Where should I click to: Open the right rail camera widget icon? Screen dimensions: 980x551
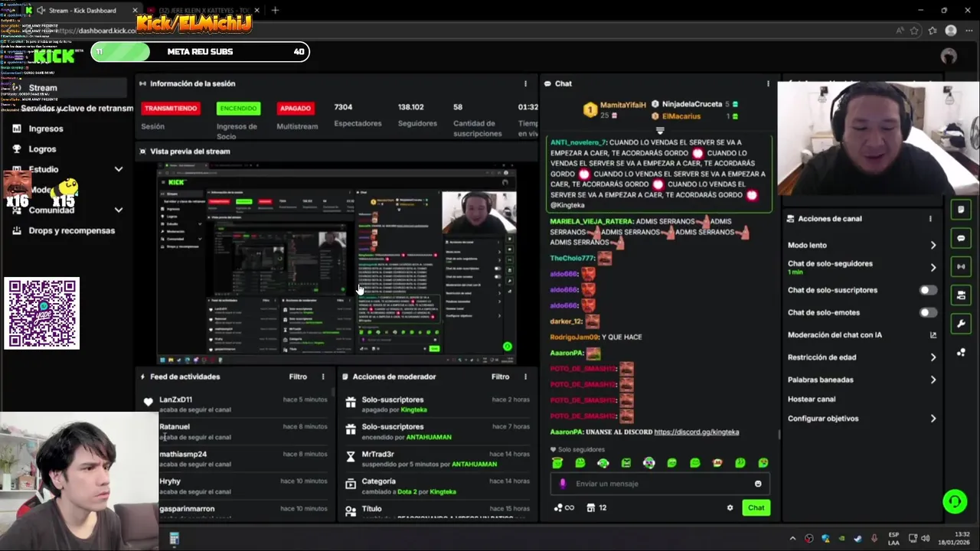(x=961, y=295)
